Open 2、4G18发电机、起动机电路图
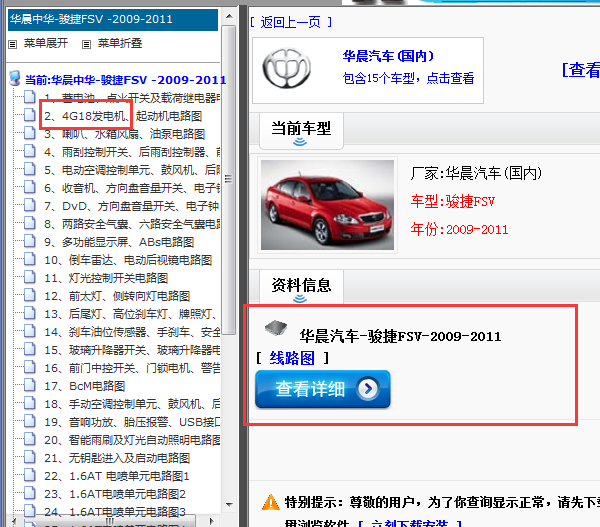Image resolution: width=600 pixels, height=527 pixels. (x=123, y=116)
